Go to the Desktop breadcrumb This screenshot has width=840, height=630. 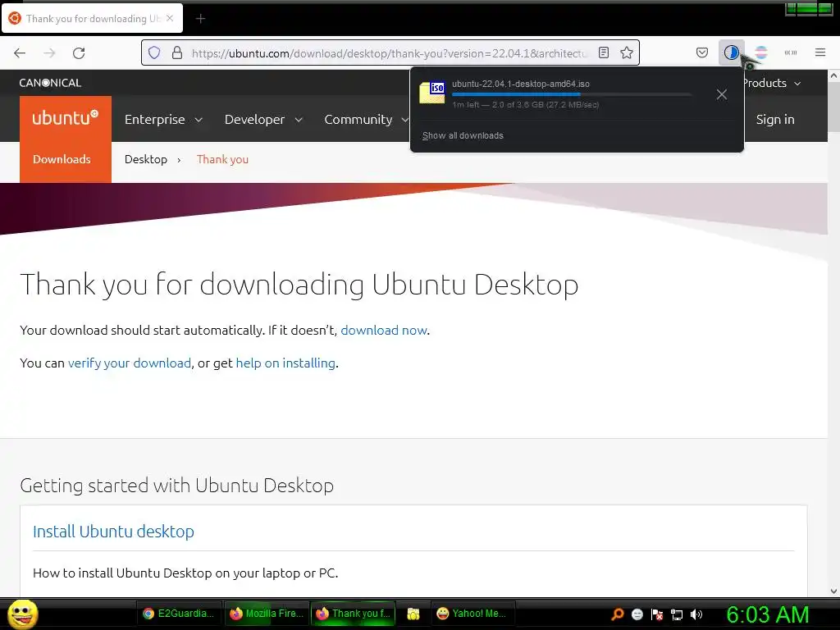click(146, 159)
